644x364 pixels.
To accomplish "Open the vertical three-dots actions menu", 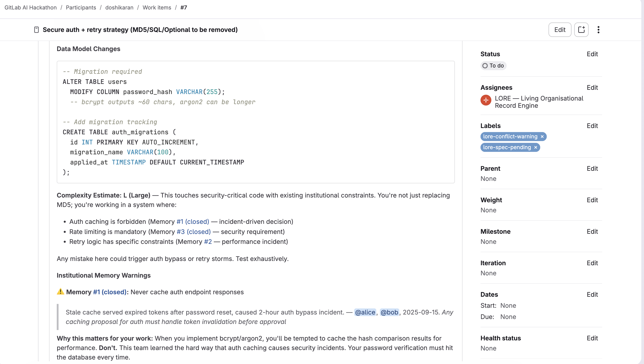I will pos(598,30).
